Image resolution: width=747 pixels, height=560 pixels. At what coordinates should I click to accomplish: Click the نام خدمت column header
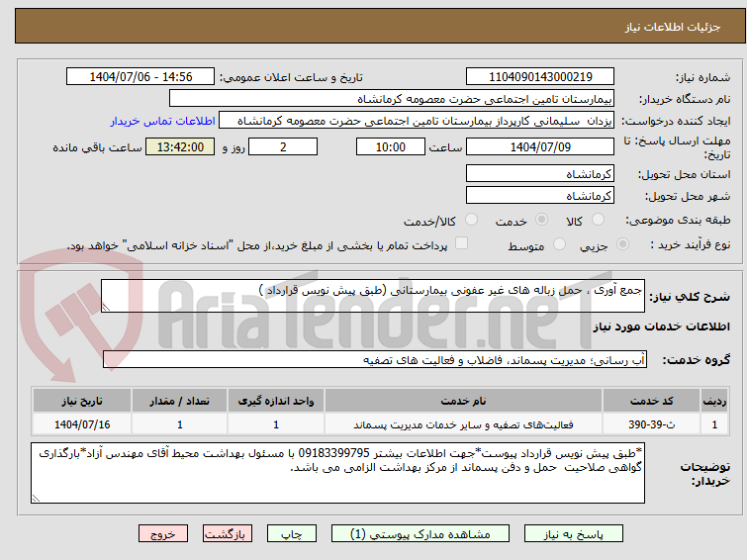(463, 401)
